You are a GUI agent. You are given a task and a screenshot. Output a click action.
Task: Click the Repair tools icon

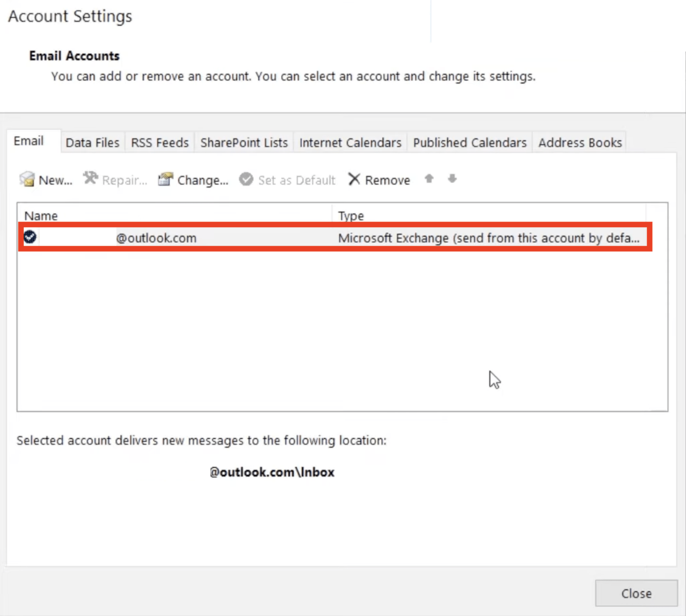[90, 178]
